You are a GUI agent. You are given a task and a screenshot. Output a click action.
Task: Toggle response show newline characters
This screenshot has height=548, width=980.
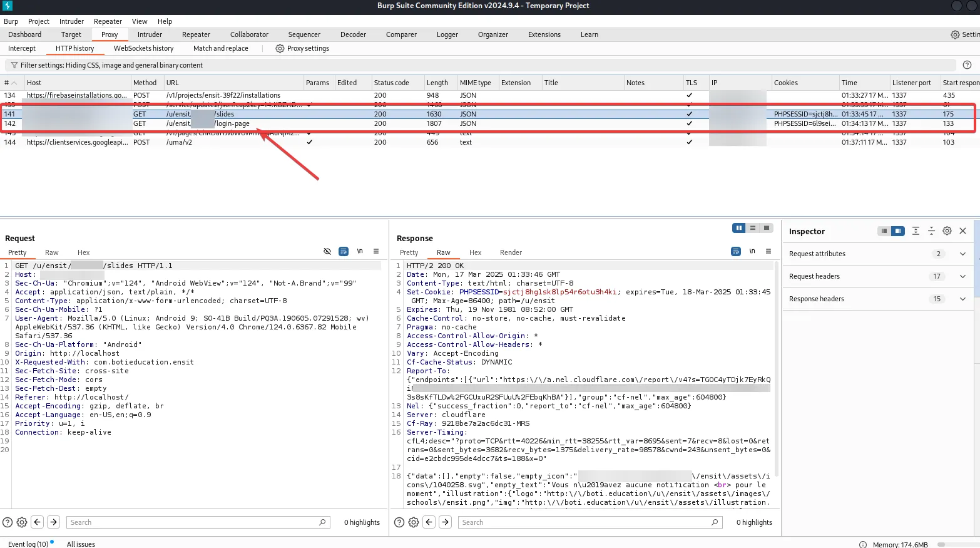click(x=752, y=251)
